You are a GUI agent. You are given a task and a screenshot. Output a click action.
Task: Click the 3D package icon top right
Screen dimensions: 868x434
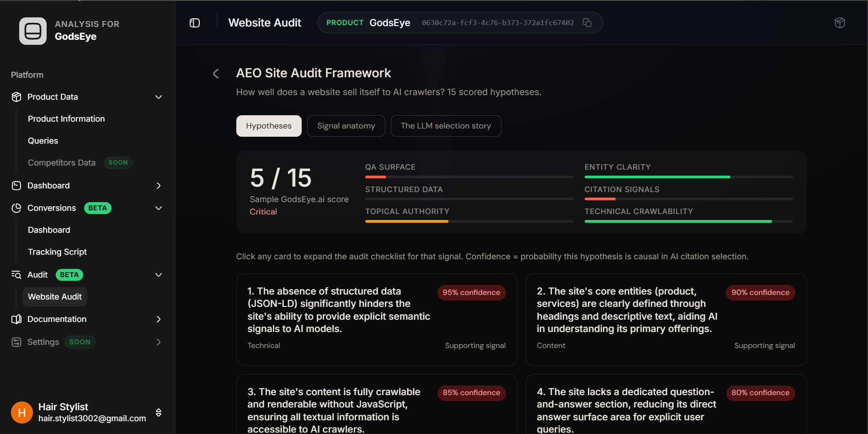[839, 22]
